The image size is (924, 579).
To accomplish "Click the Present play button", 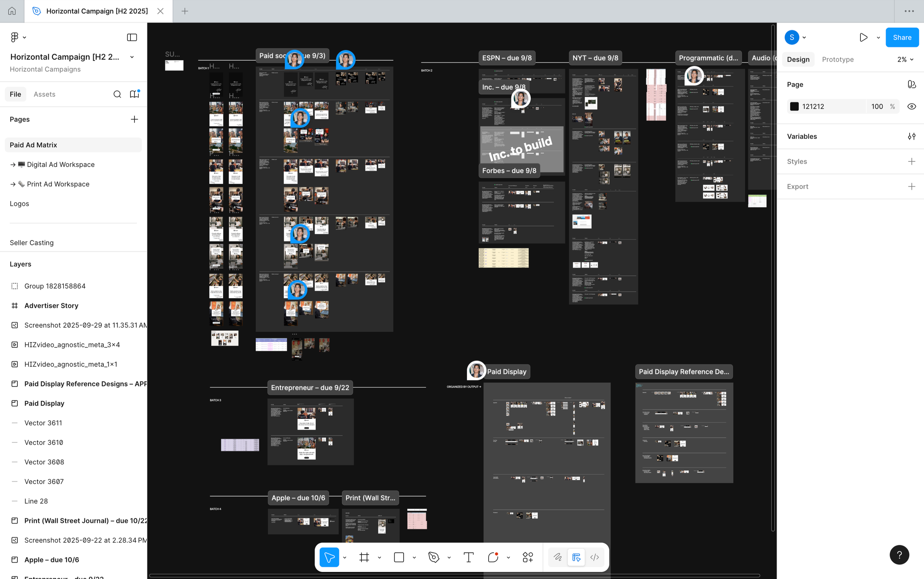I will coord(863,38).
